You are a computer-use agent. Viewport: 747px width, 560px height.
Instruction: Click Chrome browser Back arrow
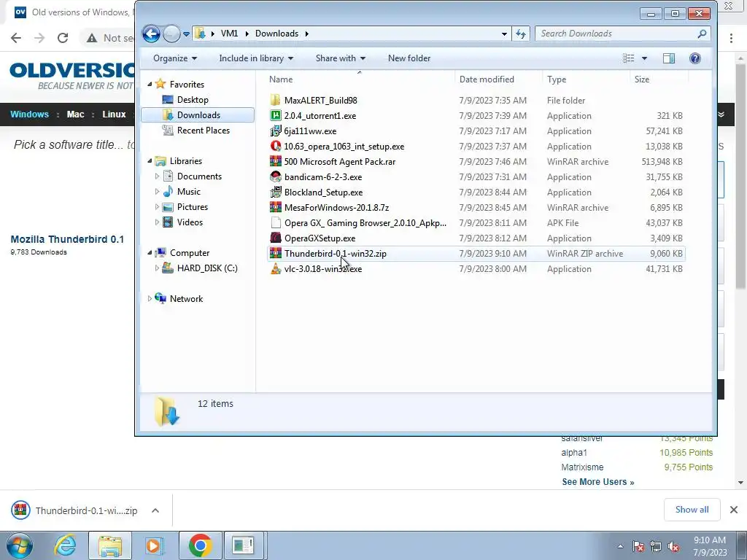coord(16,38)
